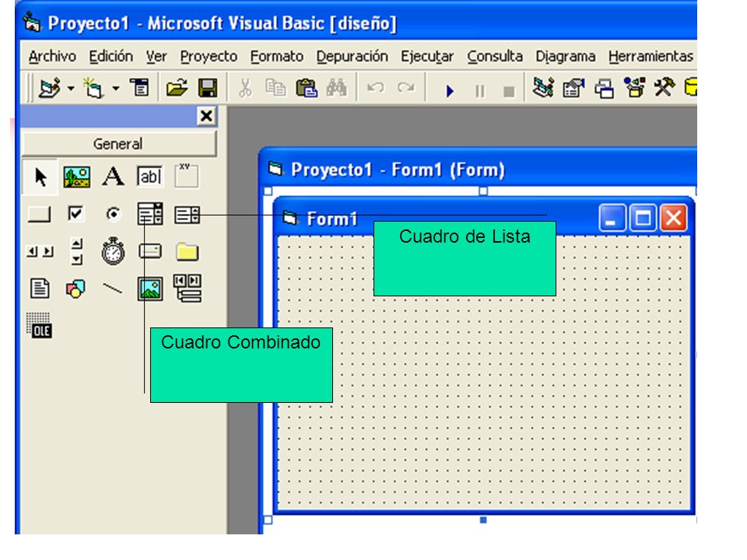
Task: Click the General tab in toolbox
Action: pyautogui.click(x=118, y=144)
